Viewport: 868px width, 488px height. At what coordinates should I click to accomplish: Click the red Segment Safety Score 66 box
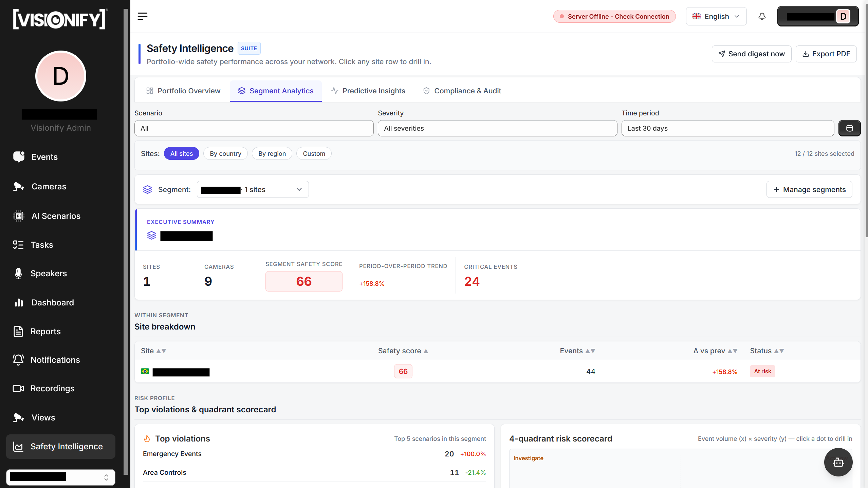(304, 281)
